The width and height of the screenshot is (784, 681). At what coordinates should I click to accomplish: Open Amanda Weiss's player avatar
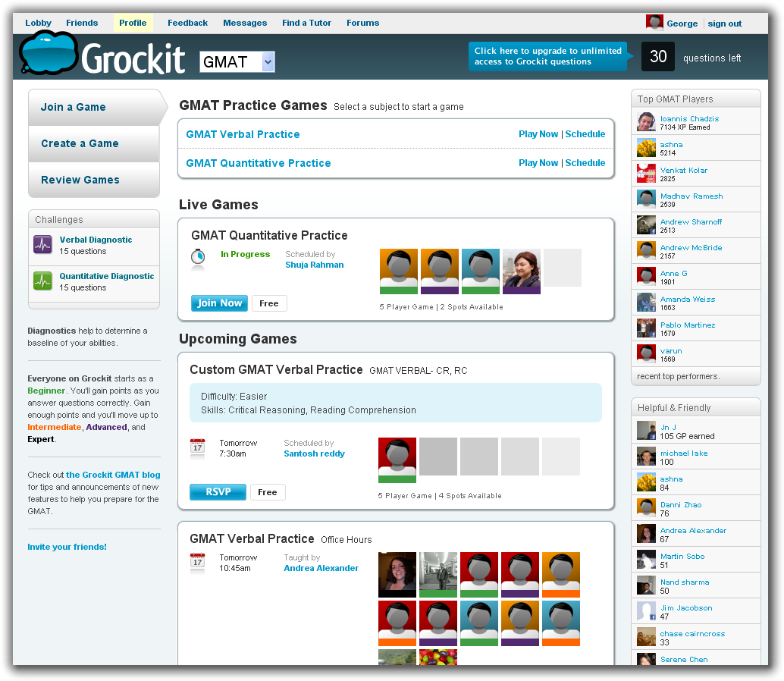pos(646,303)
